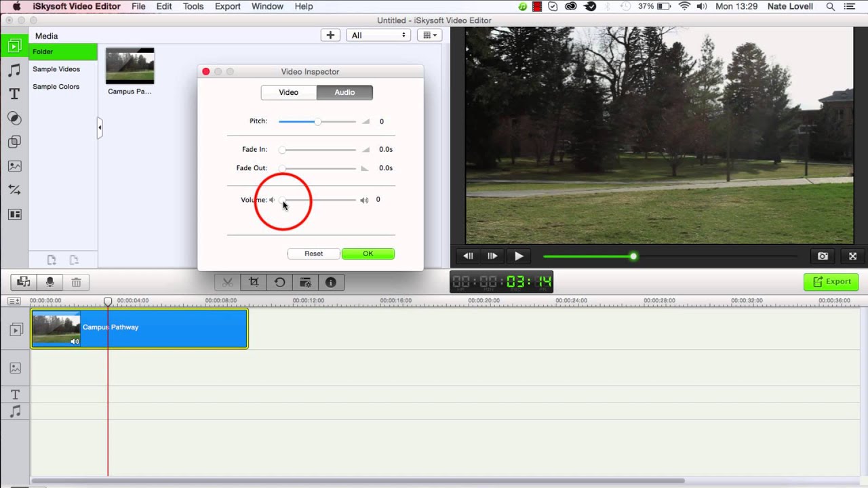Open the grid view options dropdown
Screen dimensions: 868x488
pyautogui.click(x=429, y=35)
